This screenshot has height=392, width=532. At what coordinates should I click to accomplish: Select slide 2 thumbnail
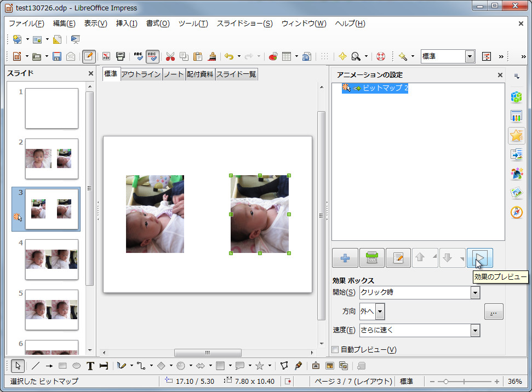[x=52, y=159]
